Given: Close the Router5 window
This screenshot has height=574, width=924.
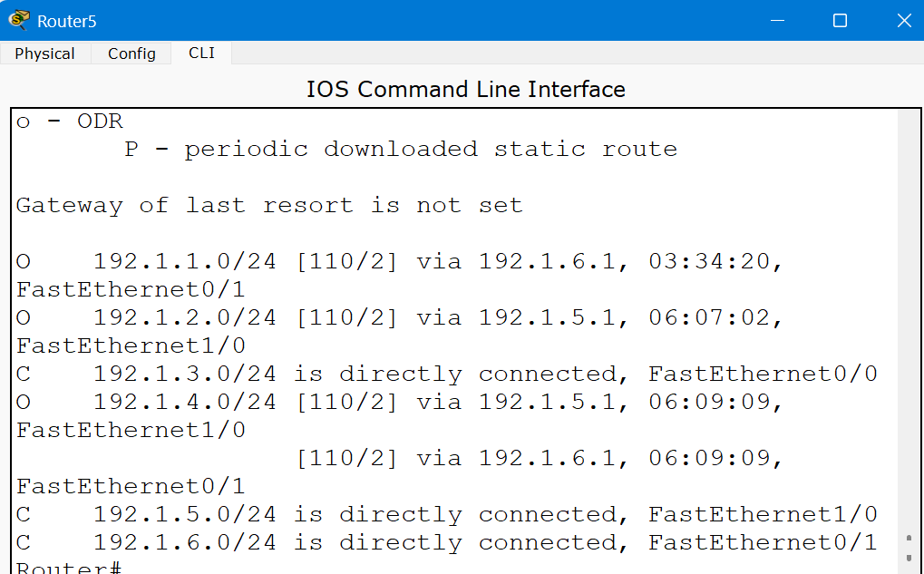Looking at the screenshot, I should point(903,20).
